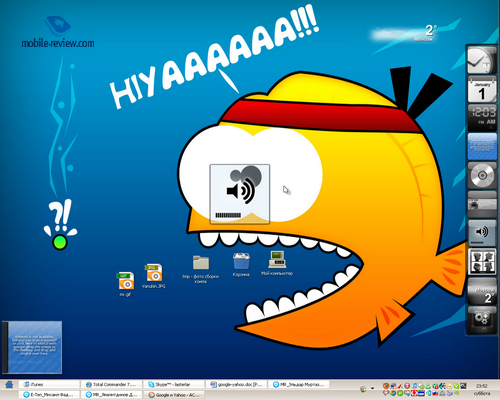Switch to Skype taskbar button
The image size is (500, 400).
pos(174,385)
